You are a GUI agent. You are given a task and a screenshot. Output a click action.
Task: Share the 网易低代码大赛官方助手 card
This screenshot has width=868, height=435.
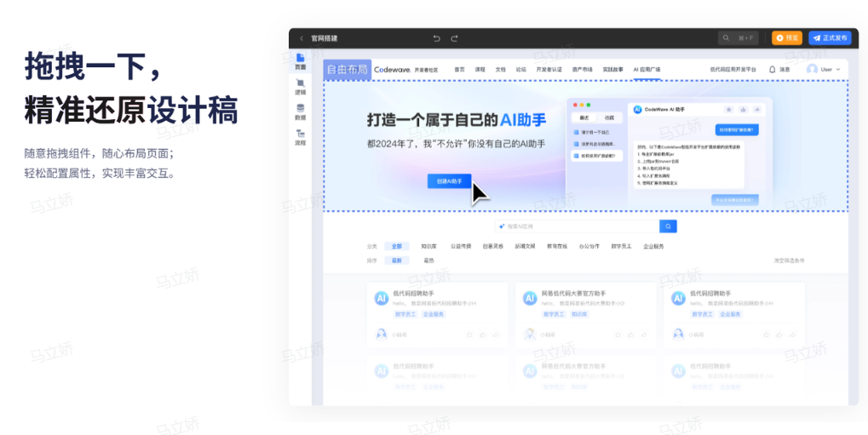644,335
